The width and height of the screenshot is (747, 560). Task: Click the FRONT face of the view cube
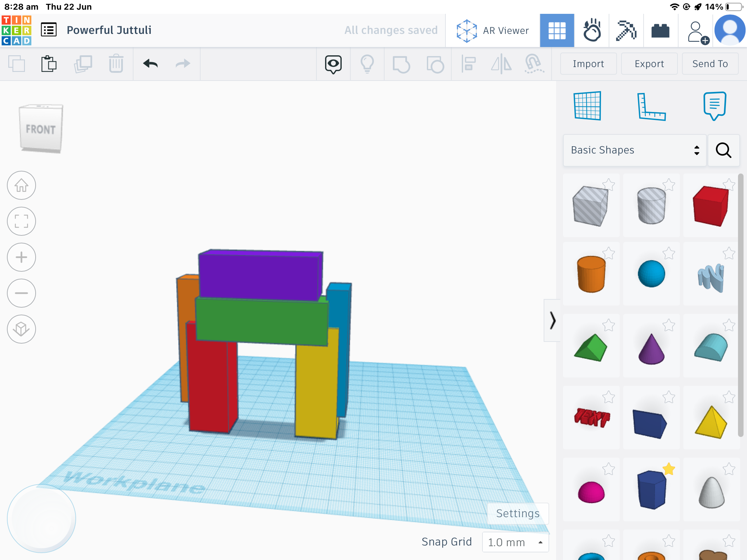pos(41,129)
